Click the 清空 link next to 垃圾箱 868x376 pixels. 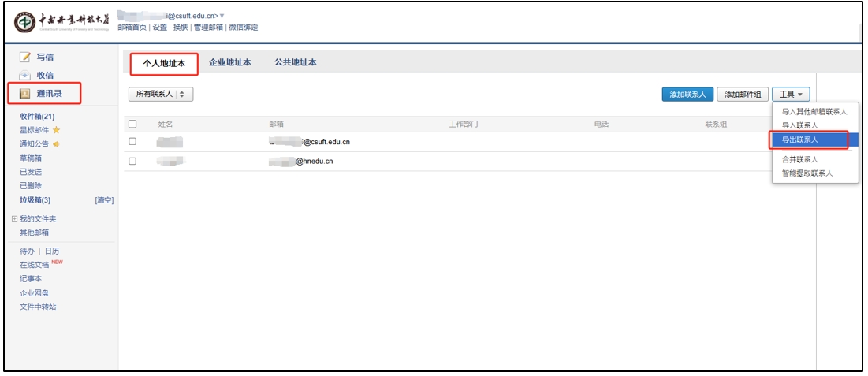(x=104, y=200)
